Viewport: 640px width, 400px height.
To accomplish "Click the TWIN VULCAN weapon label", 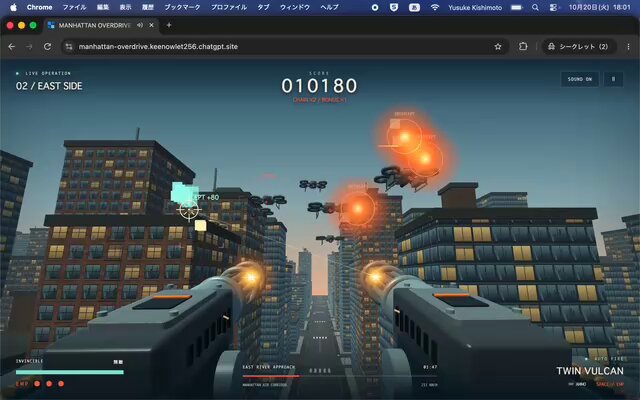I will click(x=590, y=371).
